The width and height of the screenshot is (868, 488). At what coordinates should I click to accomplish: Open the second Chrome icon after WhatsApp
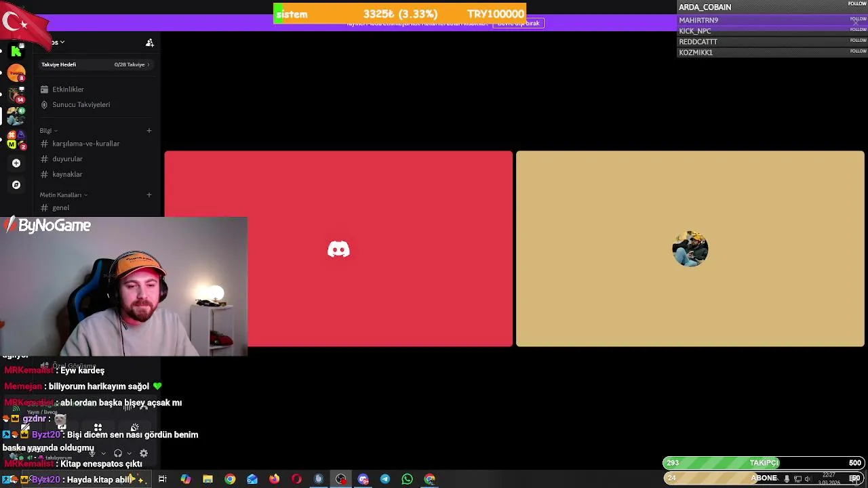tap(429, 479)
